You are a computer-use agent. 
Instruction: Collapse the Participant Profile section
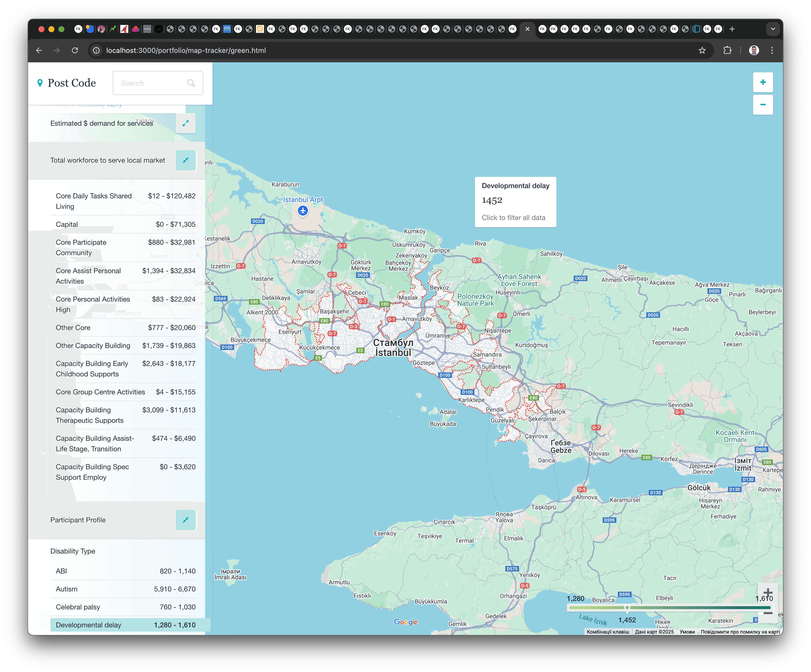[x=186, y=520]
